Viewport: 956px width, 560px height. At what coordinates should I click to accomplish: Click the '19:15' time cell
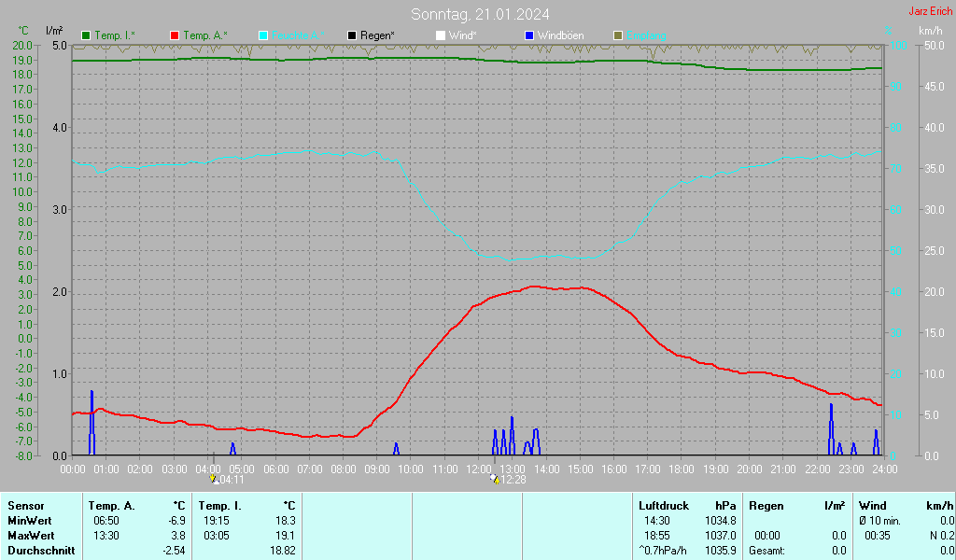coord(217,521)
